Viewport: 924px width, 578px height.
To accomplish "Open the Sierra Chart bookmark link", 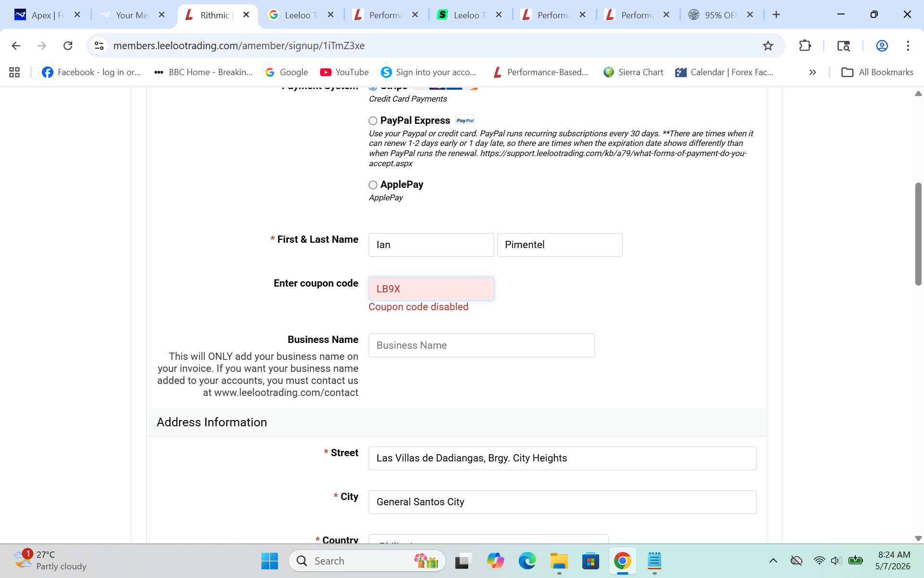I will [633, 72].
